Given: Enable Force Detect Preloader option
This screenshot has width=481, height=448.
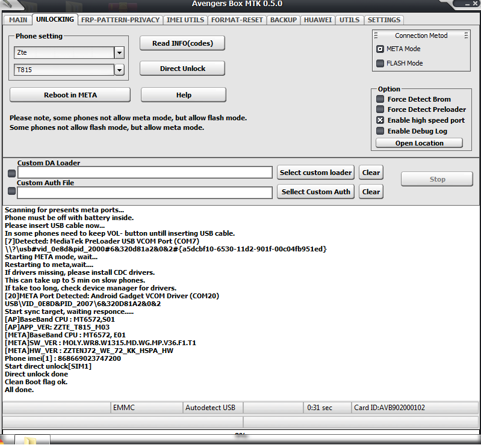Looking at the screenshot, I should [x=380, y=109].
